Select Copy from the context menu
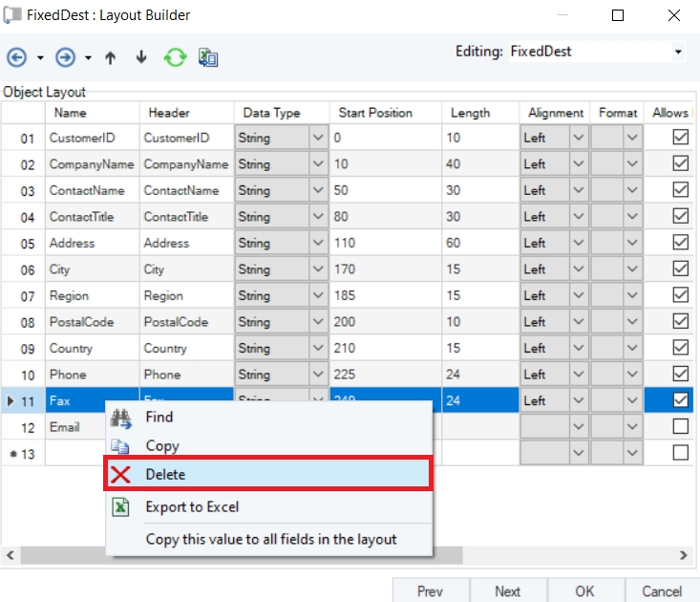 [162, 446]
